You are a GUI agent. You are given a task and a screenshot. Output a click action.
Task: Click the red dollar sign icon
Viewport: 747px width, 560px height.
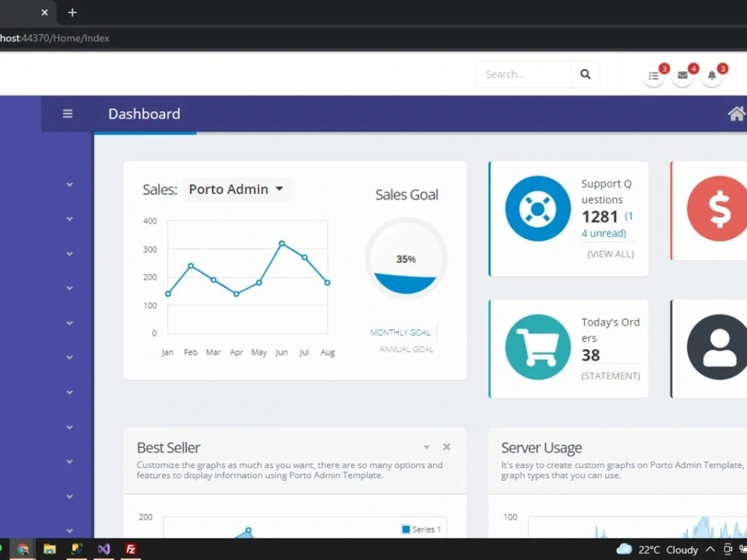(x=719, y=208)
